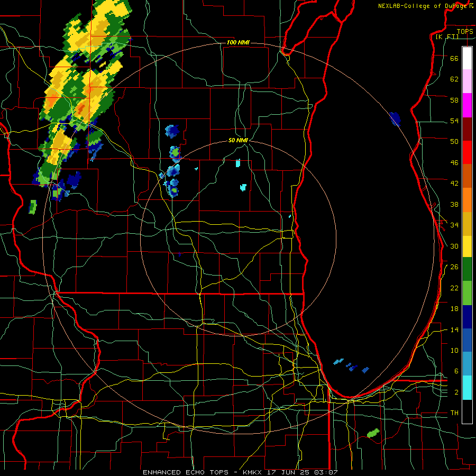476x476 pixels.
Task: Click the light green echo southeast of the lake
Action: 373,433
